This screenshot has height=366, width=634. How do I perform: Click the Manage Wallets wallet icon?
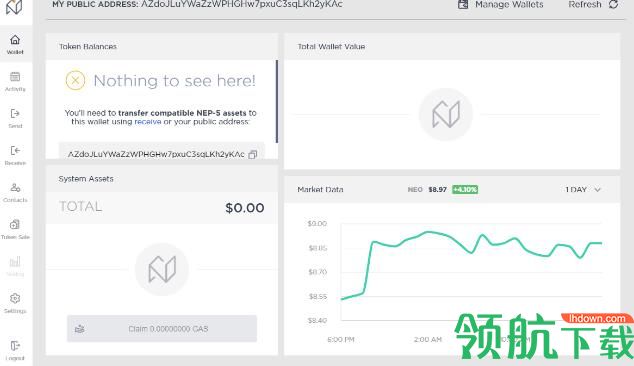tap(463, 4)
